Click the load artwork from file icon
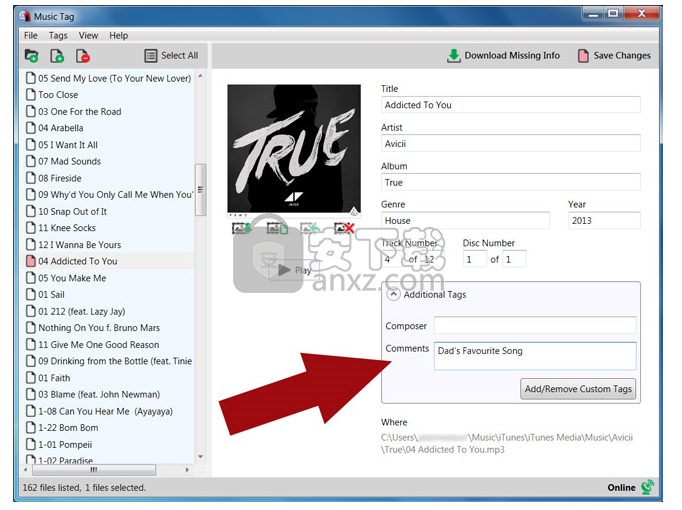 coord(277,228)
